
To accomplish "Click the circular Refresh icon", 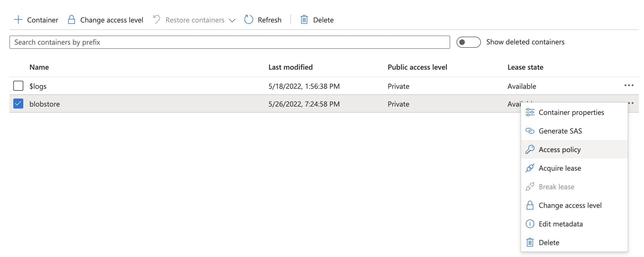I will click(249, 20).
